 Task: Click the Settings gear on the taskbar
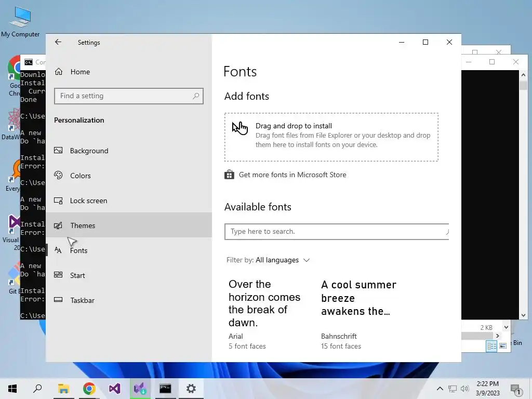click(x=191, y=389)
